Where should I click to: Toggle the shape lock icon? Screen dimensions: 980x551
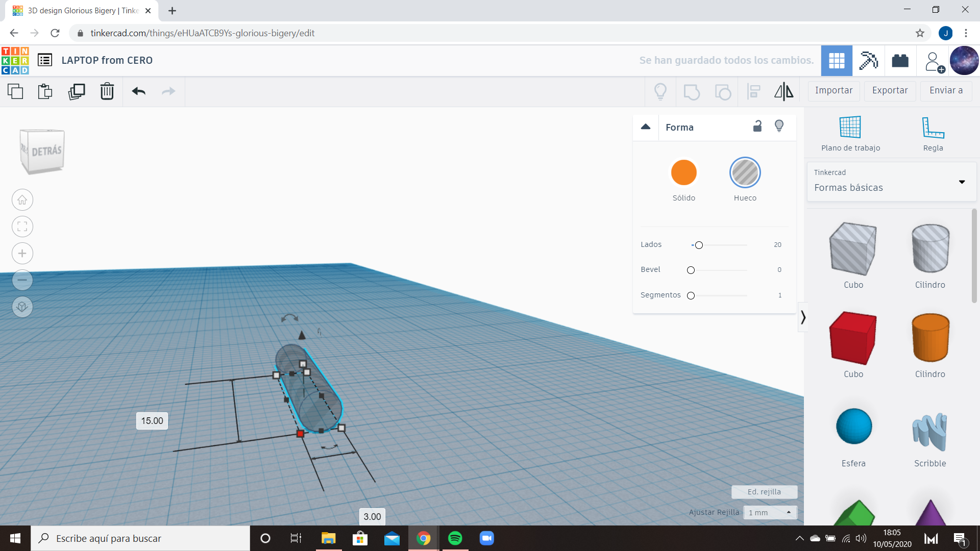[x=757, y=126]
